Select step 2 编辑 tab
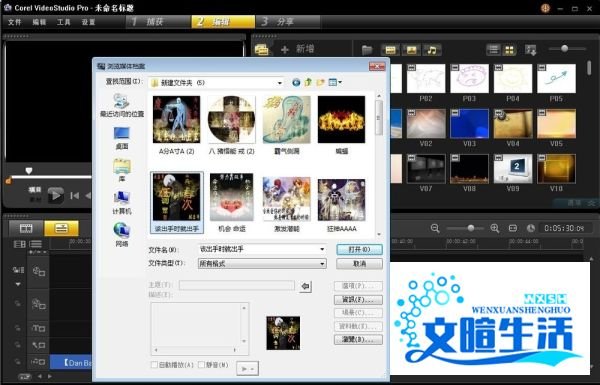Image resolution: width=600 pixels, height=385 pixels. 223,22
